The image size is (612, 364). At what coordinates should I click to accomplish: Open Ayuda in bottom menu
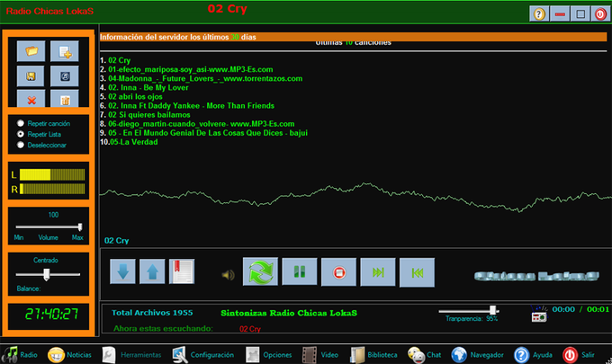click(x=533, y=355)
